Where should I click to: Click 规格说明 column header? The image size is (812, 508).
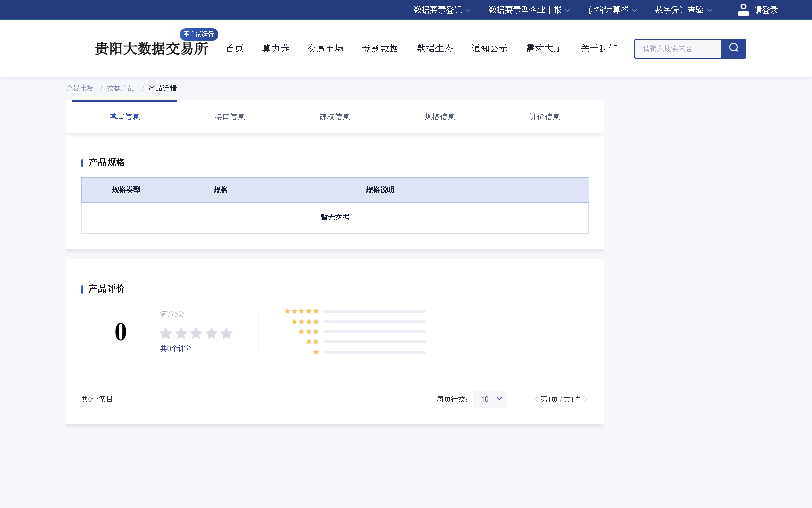pyautogui.click(x=380, y=190)
